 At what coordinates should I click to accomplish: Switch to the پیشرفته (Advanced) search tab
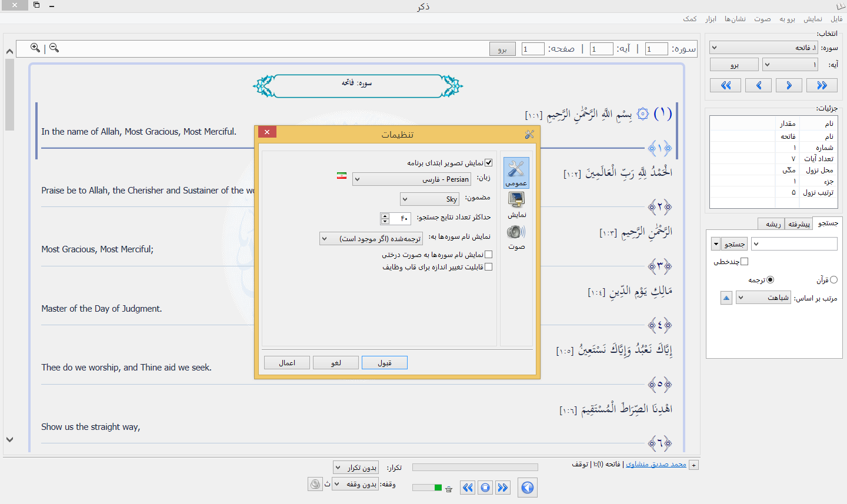(x=799, y=224)
